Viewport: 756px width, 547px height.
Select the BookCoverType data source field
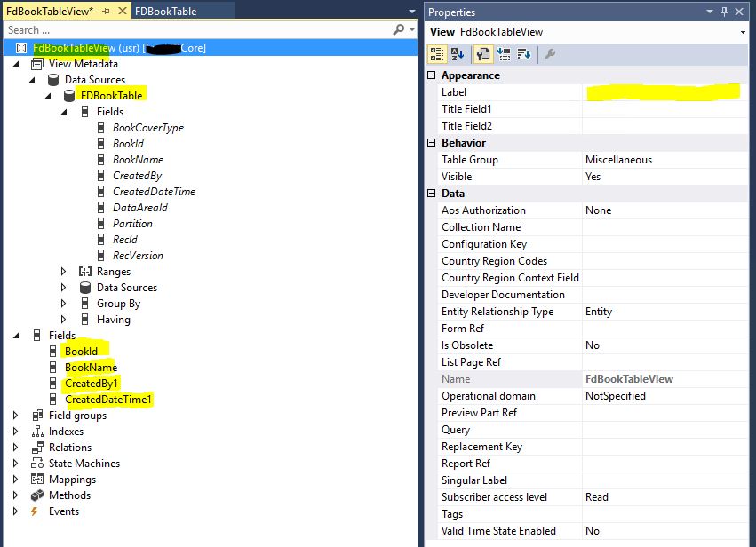point(147,128)
